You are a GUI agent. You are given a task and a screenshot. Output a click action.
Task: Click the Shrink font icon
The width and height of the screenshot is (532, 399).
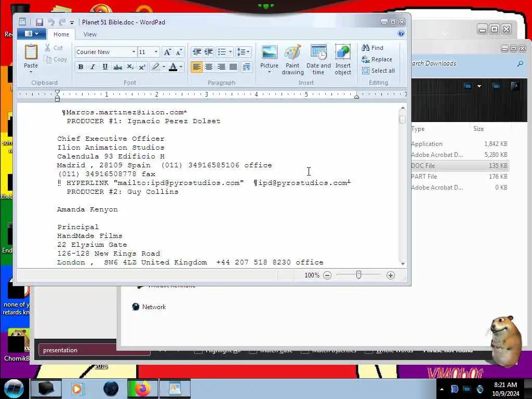(x=179, y=52)
